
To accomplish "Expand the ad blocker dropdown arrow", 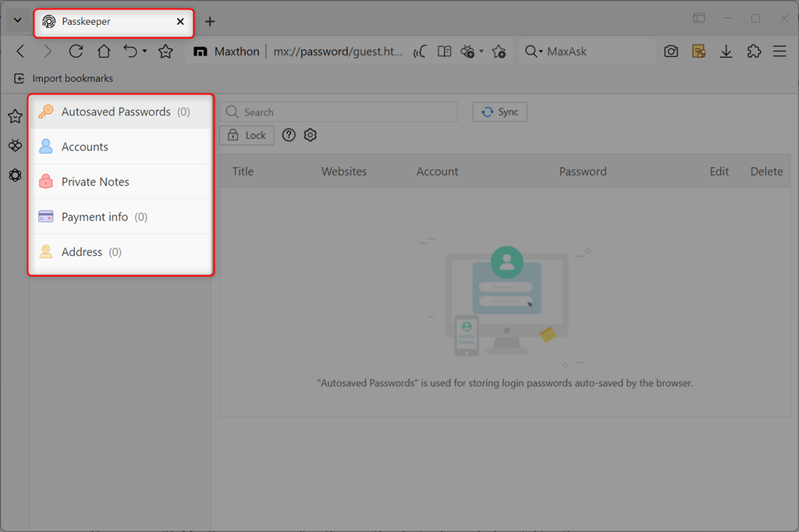I will (x=481, y=51).
